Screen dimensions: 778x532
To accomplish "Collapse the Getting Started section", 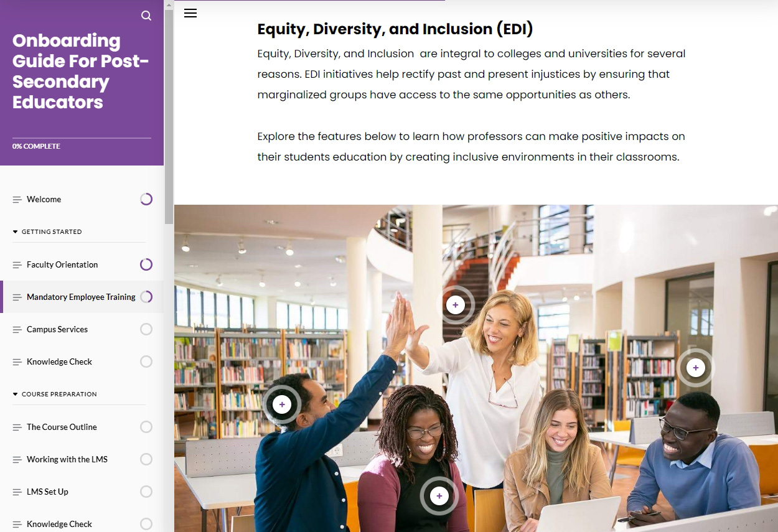I will coord(47,231).
